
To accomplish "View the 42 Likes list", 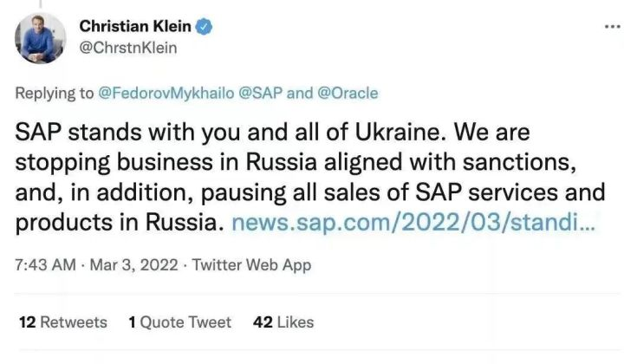I will point(283,322).
